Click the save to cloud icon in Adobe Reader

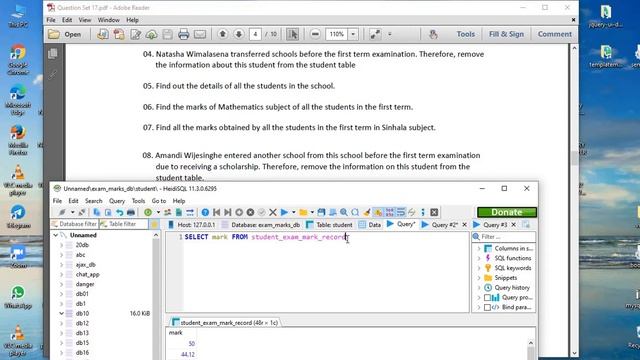pyautogui.click(x=151, y=34)
